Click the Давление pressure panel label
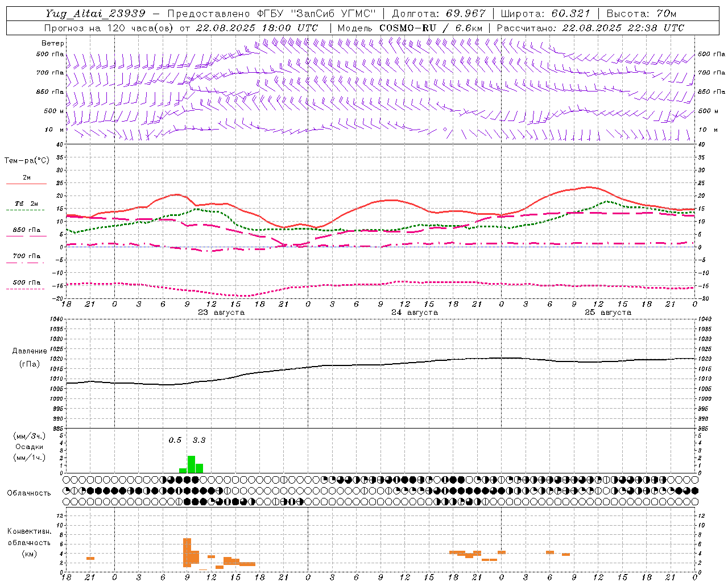Viewport: 728px width, 582px height. coord(30,351)
